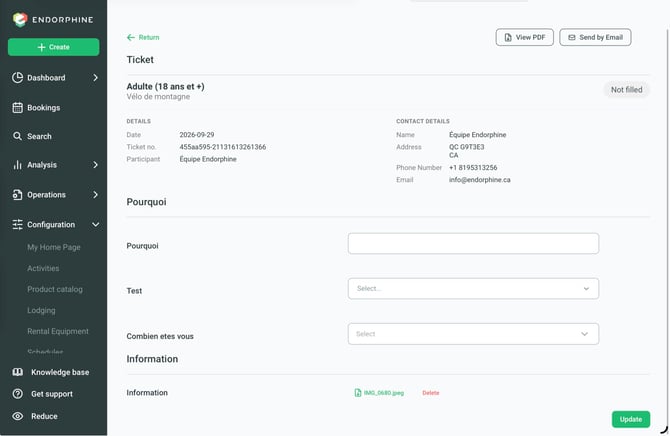The width and height of the screenshot is (670, 436).
Task: Delete the IMG_0680.jpeg attachment
Action: pyautogui.click(x=431, y=393)
